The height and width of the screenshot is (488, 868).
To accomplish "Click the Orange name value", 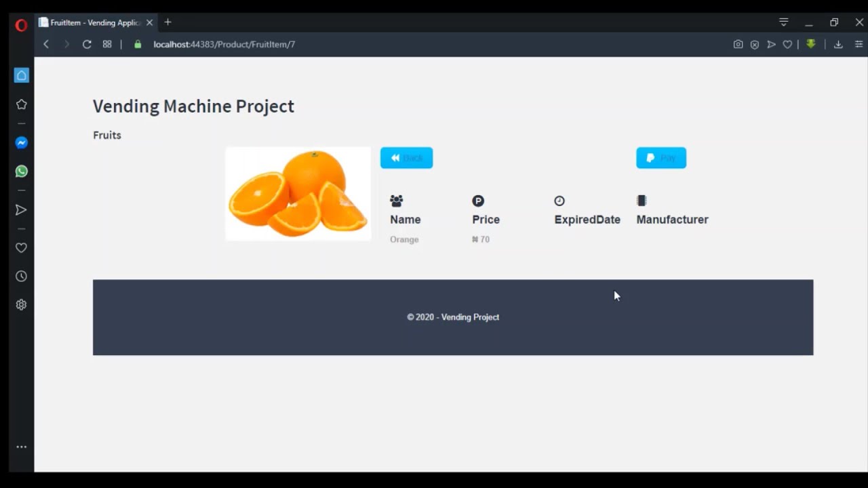I will coord(404,239).
